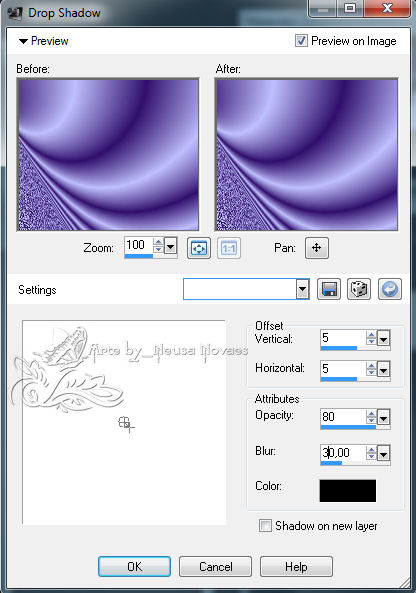Viewport: 416px width, 593px height.
Task: Click the Vertical offset input field
Action: click(343, 338)
